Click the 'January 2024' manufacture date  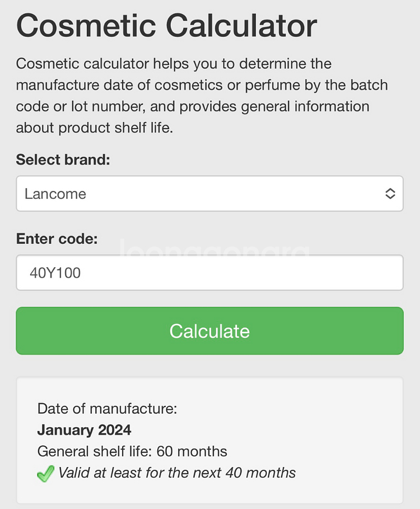[x=84, y=430]
